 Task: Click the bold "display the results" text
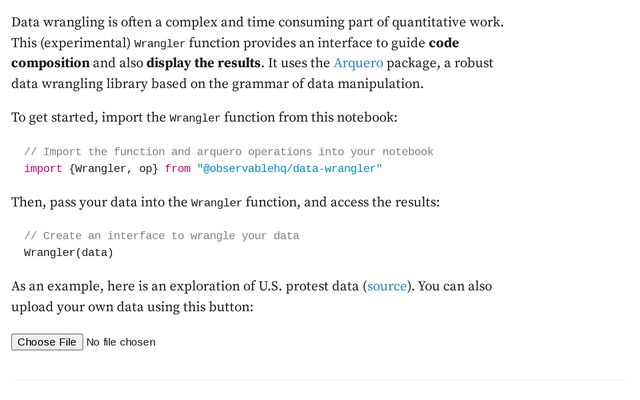tap(204, 63)
